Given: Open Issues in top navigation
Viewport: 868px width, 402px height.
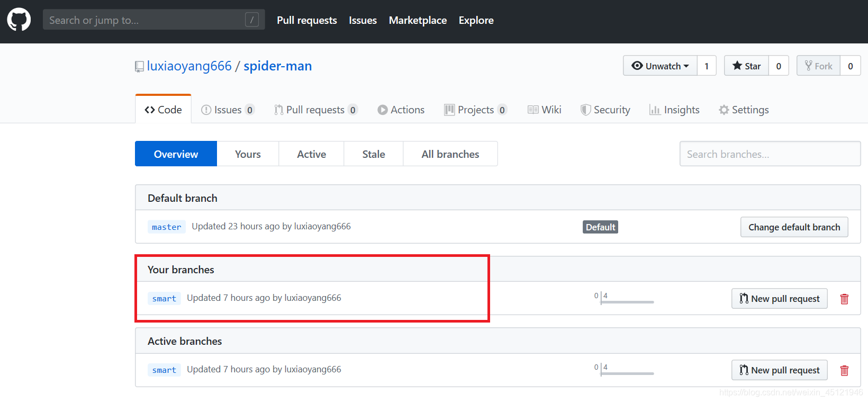Looking at the screenshot, I should [x=363, y=20].
